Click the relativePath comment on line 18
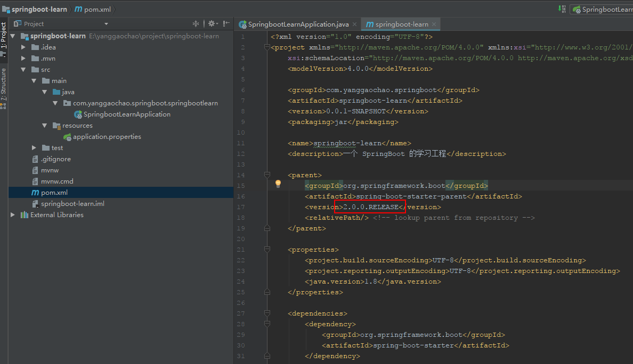 click(x=454, y=218)
